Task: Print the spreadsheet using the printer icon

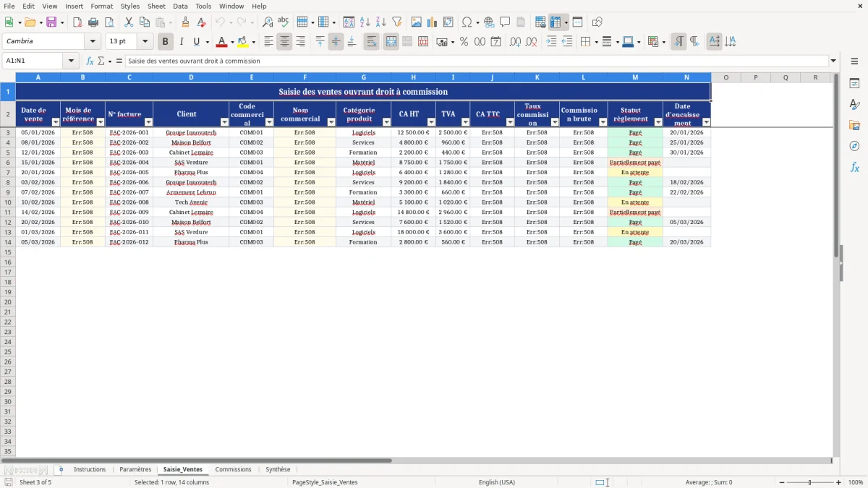Action: [x=94, y=22]
